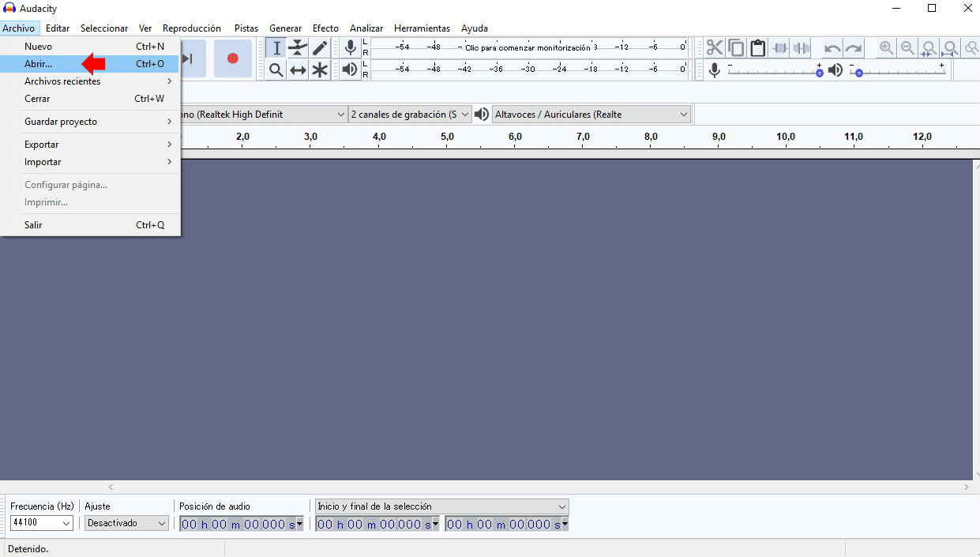
Task: Select the Envelope tool
Action: [298, 48]
